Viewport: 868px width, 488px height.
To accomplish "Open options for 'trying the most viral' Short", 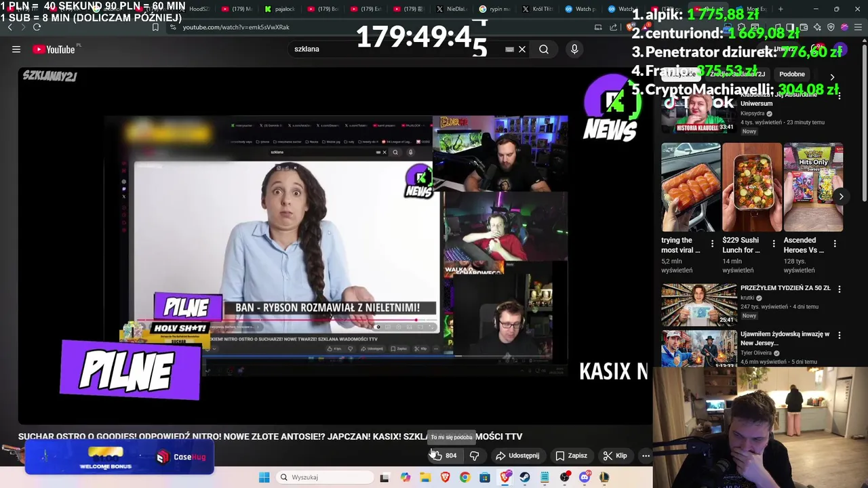I will click(712, 244).
